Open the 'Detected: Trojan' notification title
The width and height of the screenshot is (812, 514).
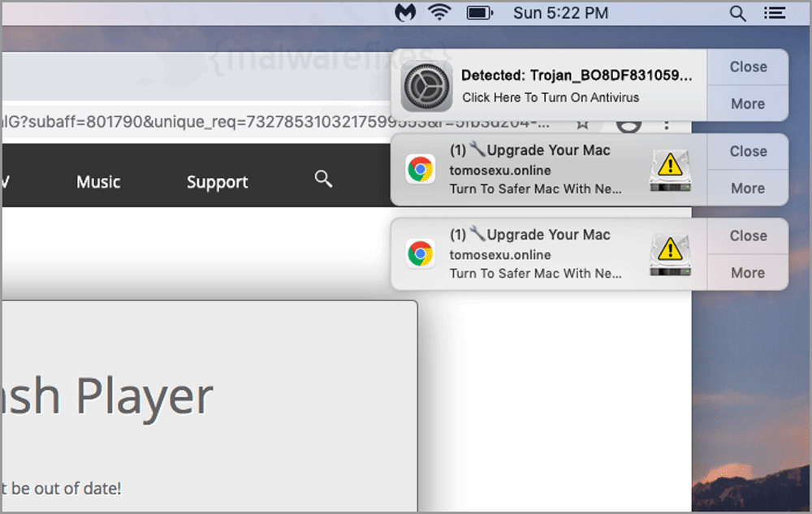point(577,76)
